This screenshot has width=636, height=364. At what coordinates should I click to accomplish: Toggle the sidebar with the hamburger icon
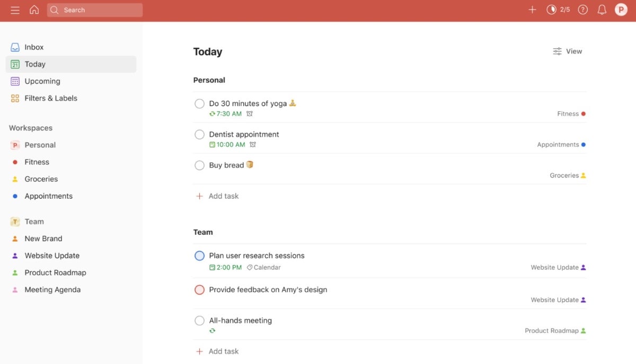tap(14, 9)
